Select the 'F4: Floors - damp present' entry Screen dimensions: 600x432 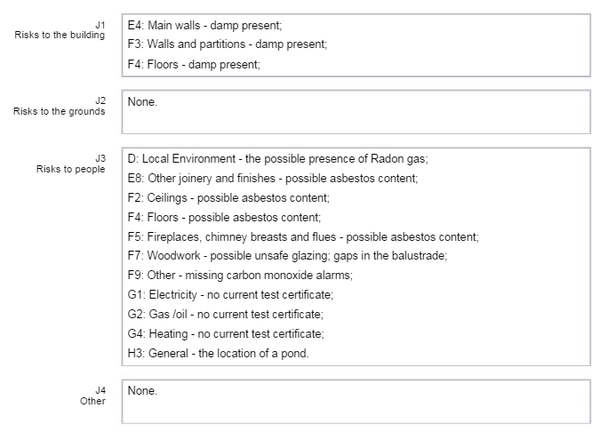coord(194,64)
